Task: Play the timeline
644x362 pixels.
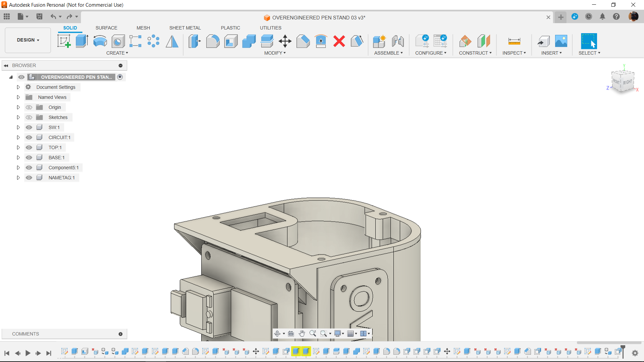Action: pyautogui.click(x=28, y=353)
